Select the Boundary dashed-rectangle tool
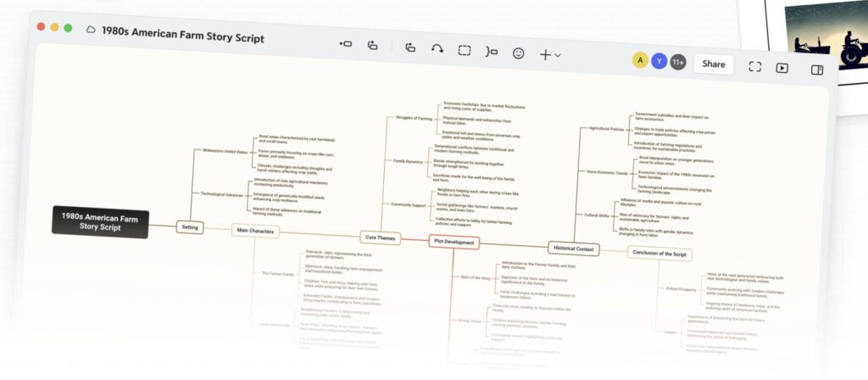 464,50
